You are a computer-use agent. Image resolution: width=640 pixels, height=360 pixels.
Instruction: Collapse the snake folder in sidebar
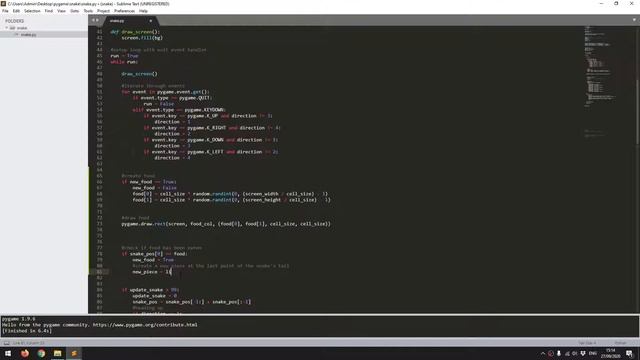[7, 28]
